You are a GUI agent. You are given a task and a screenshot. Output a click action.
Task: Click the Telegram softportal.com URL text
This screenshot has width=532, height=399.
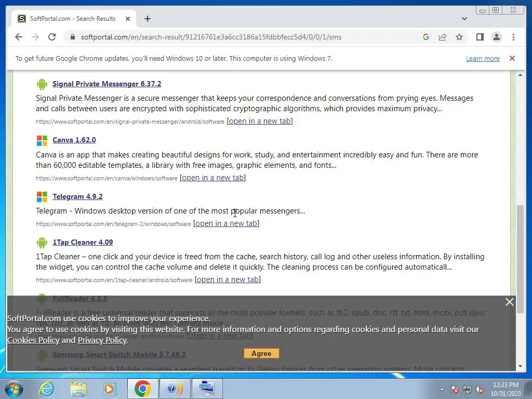[113, 224]
